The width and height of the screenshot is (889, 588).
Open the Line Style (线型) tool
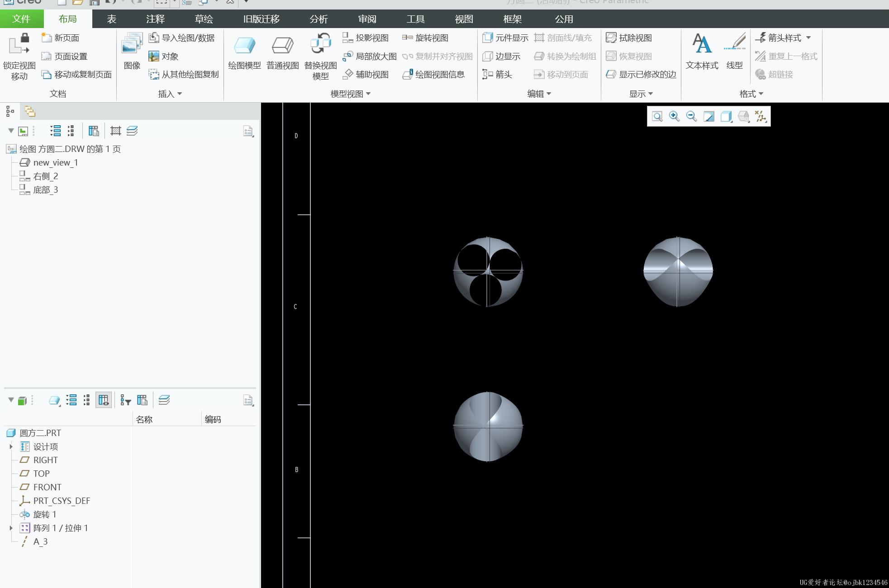point(734,52)
